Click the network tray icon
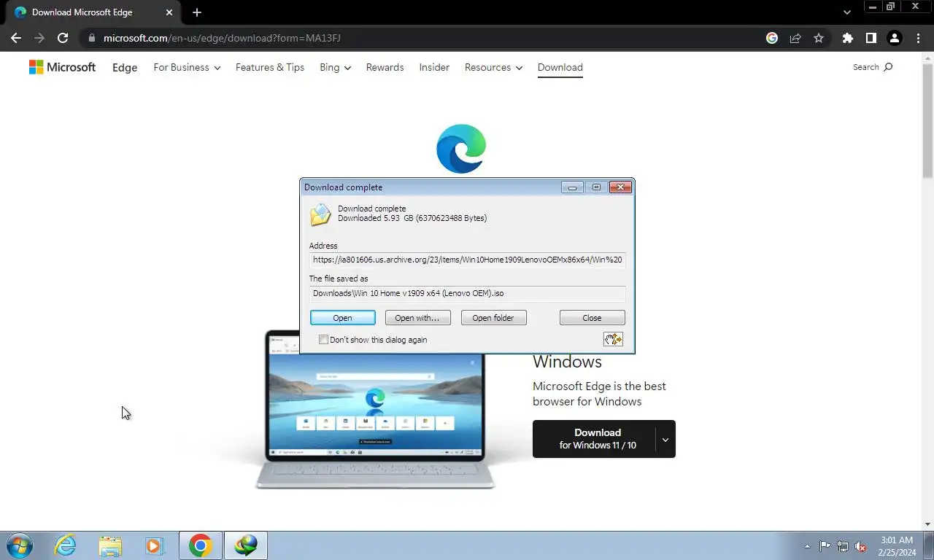This screenshot has height=560, width=934. [x=843, y=546]
